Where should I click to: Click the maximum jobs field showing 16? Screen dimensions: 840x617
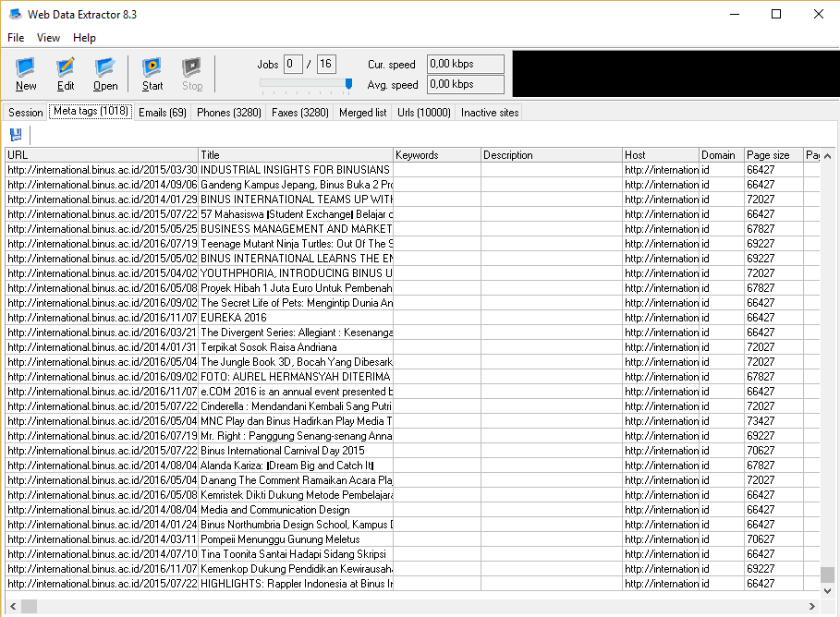(x=326, y=65)
